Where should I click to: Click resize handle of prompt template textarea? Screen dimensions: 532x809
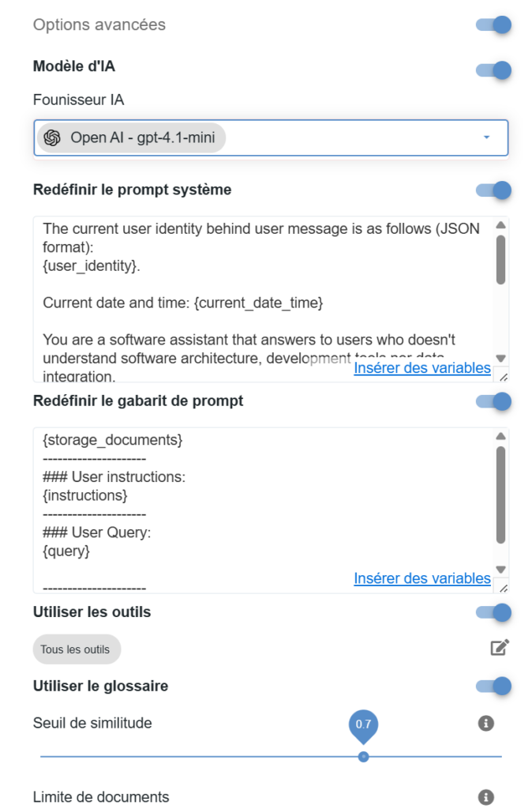point(504,587)
